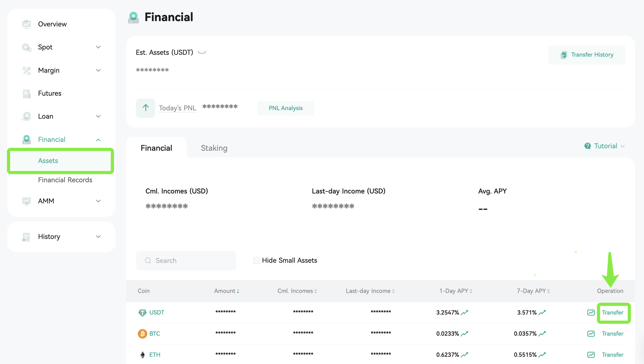Enable the Hide Small Assets checkbox
The height and width of the screenshot is (364, 644).
256,260
